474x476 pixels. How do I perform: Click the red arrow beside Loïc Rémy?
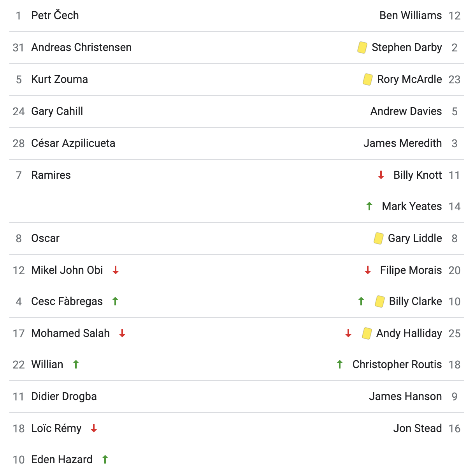coord(94,428)
